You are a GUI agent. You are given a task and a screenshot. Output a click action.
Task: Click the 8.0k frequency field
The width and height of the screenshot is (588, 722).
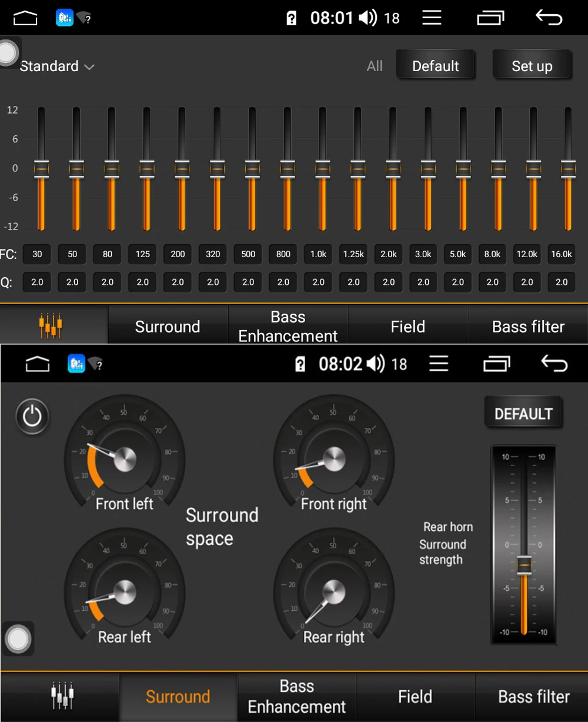493,254
